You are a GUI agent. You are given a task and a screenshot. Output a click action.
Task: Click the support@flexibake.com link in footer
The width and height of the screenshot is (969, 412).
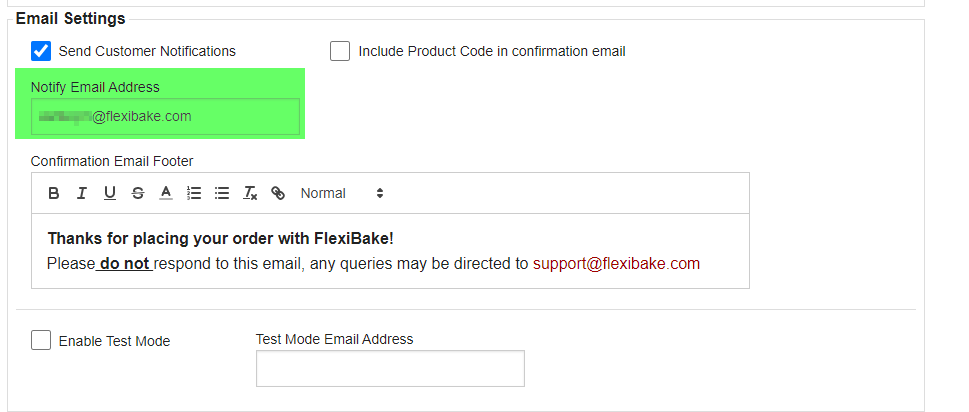[x=616, y=264]
